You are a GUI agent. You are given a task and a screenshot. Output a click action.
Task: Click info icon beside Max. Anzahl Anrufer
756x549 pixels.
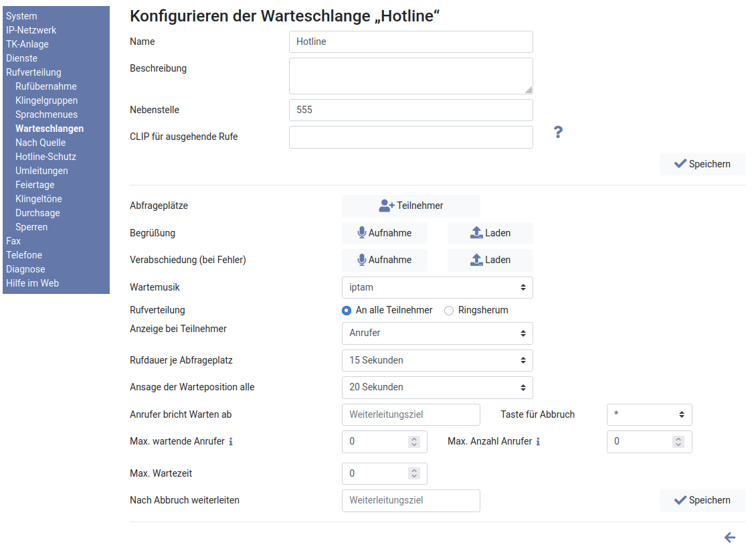pos(538,442)
